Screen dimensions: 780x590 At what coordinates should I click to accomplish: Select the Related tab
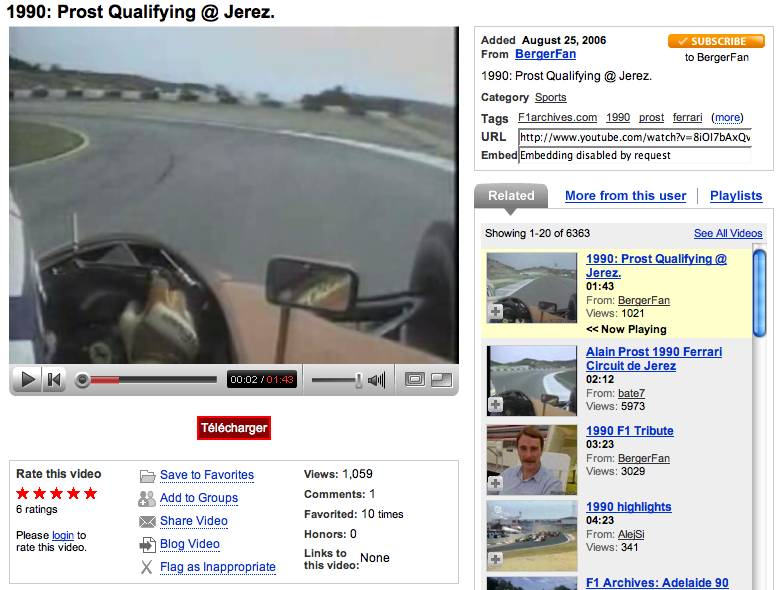click(511, 196)
